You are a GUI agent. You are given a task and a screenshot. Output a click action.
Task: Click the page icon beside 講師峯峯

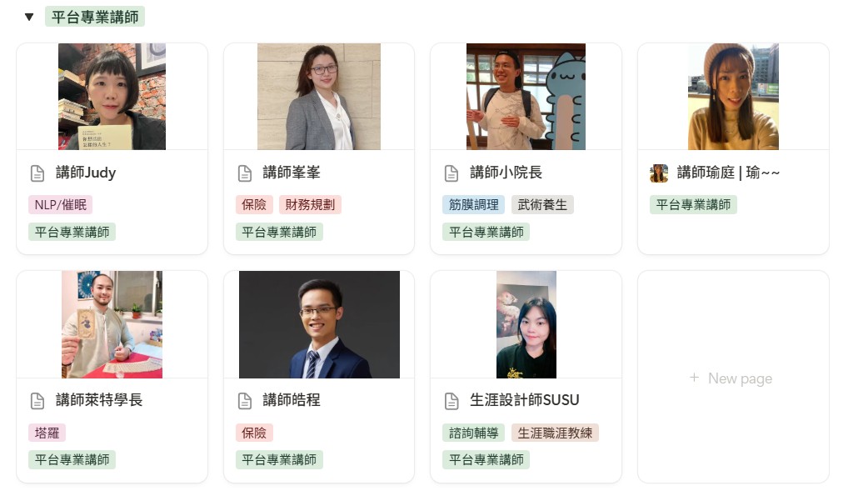[245, 173]
